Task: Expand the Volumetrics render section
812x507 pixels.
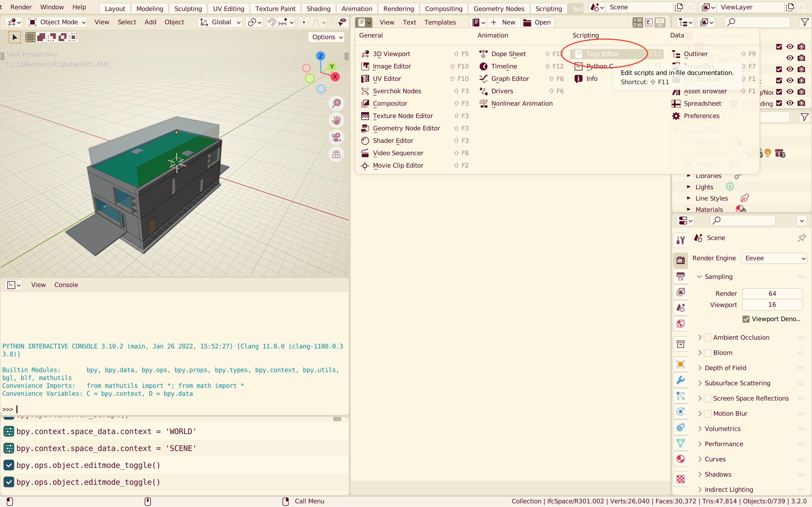Action: pyautogui.click(x=700, y=428)
